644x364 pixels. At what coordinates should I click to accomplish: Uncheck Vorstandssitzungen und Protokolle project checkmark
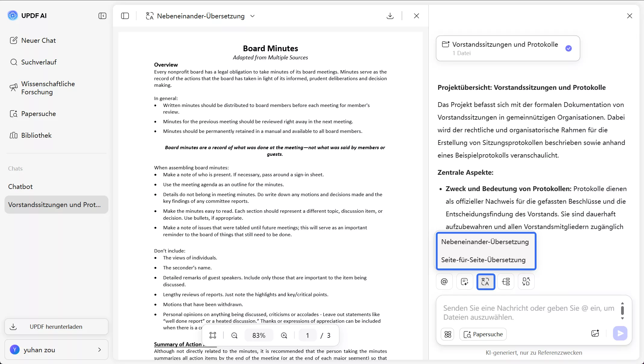[x=568, y=48]
